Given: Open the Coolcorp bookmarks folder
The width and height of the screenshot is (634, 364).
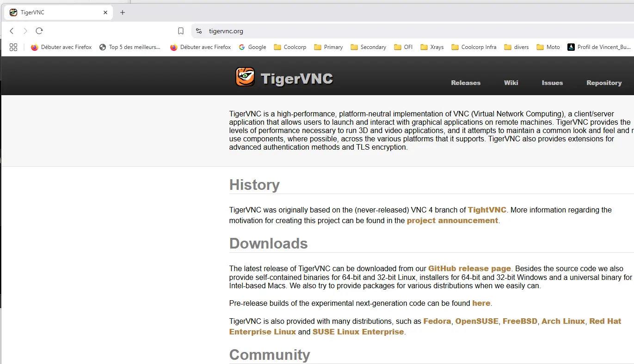Looking at the screenshot, I should coord(289,47).
